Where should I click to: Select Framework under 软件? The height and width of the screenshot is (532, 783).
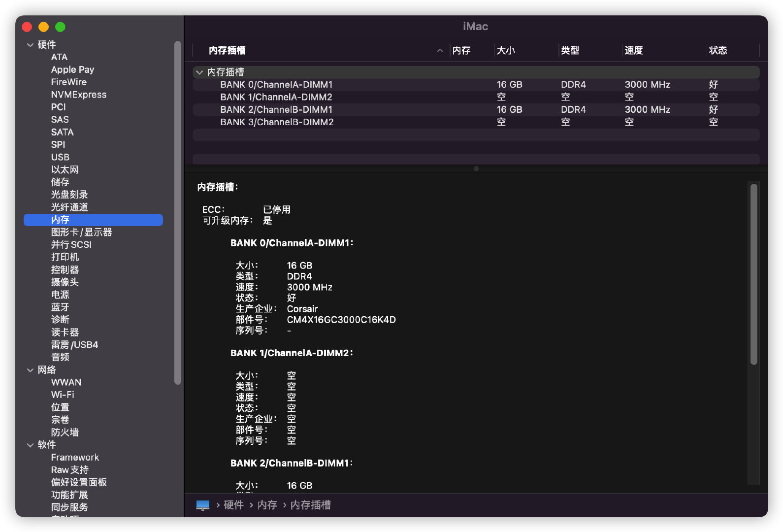pos(75,458)
